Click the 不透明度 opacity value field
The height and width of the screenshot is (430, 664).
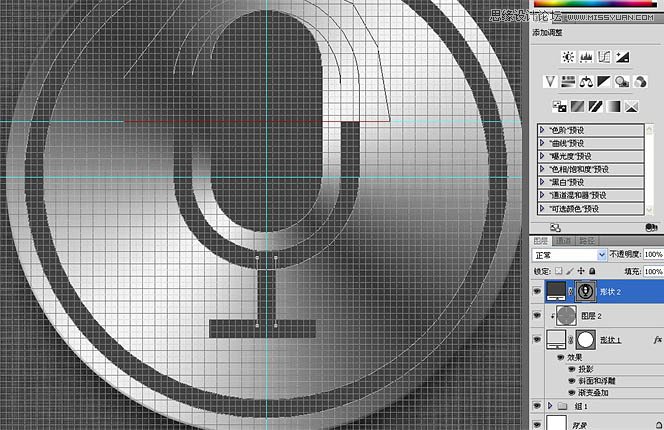pyautogui.click(x=653, y=254)
